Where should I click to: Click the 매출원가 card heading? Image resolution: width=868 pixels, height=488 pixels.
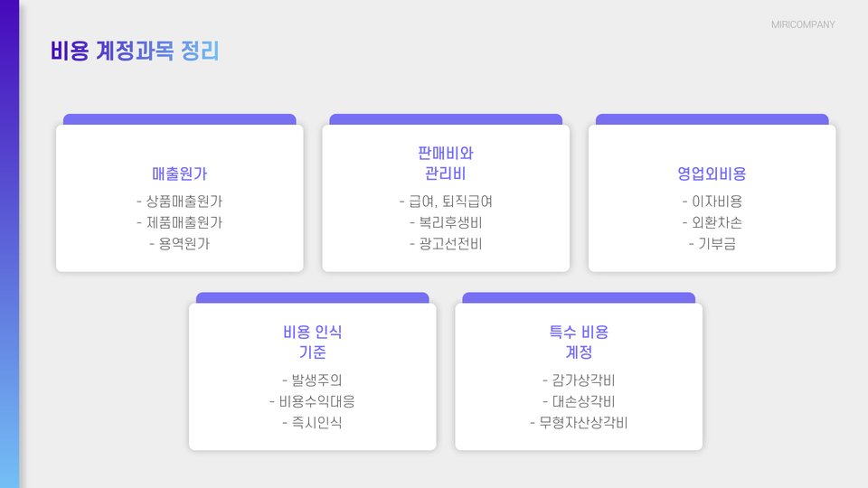coord(179,174)
